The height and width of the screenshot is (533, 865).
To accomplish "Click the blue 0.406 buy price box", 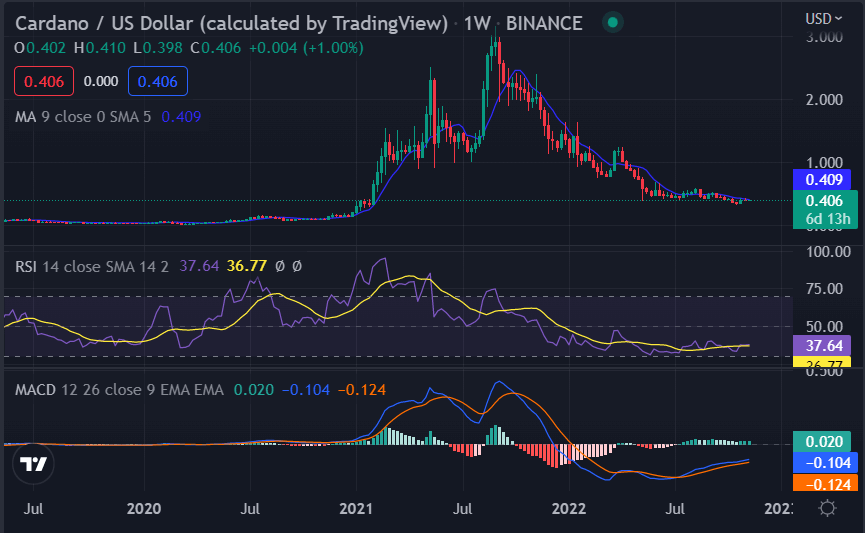I will (x=158, y=81).
